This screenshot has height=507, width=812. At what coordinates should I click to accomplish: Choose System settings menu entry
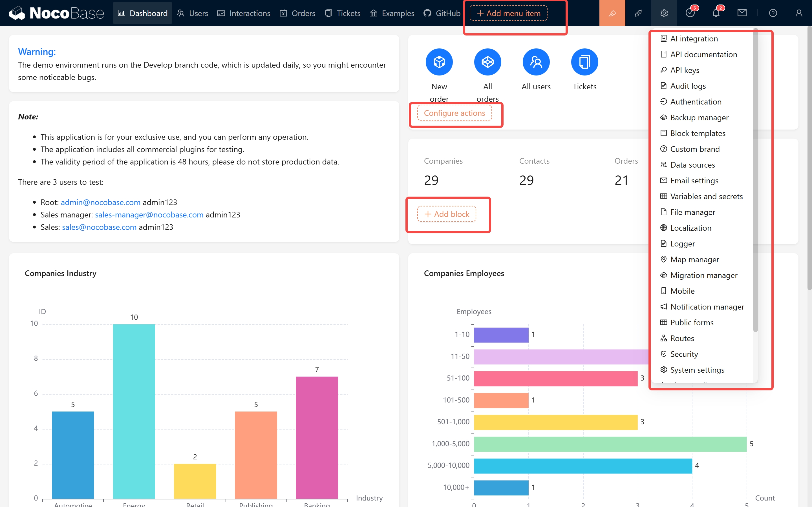[x=697, y=370]
